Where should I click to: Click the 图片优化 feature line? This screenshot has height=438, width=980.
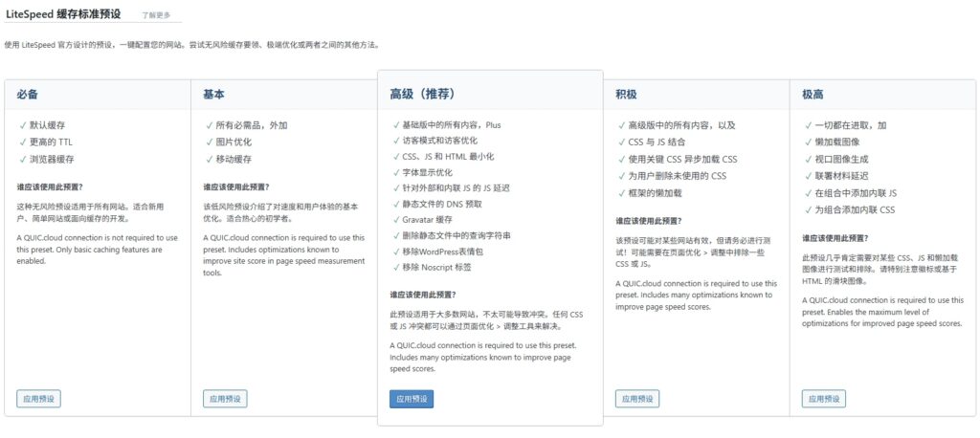tap(234, 142)
